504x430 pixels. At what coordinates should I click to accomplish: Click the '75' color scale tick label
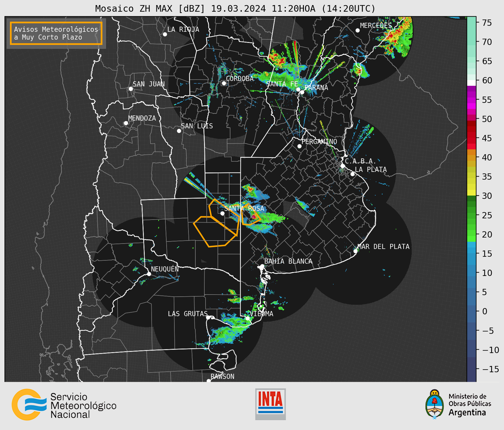pos(487,23)
